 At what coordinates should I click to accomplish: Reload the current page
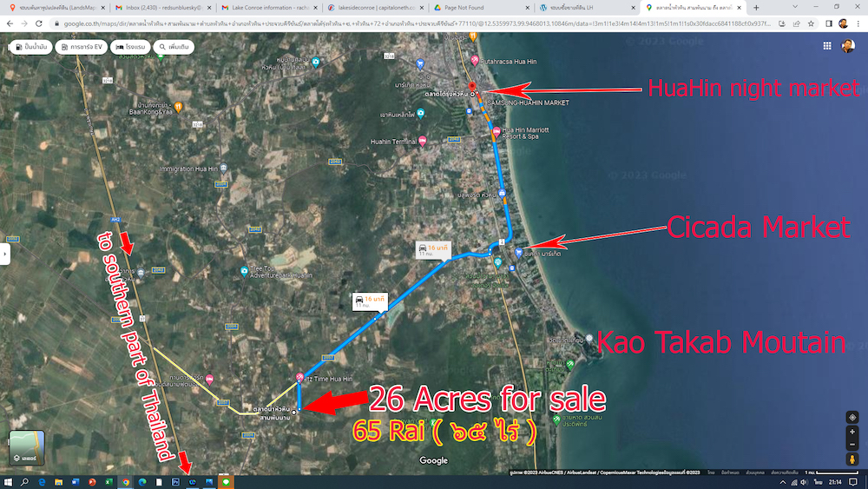[x=39, y=23]
